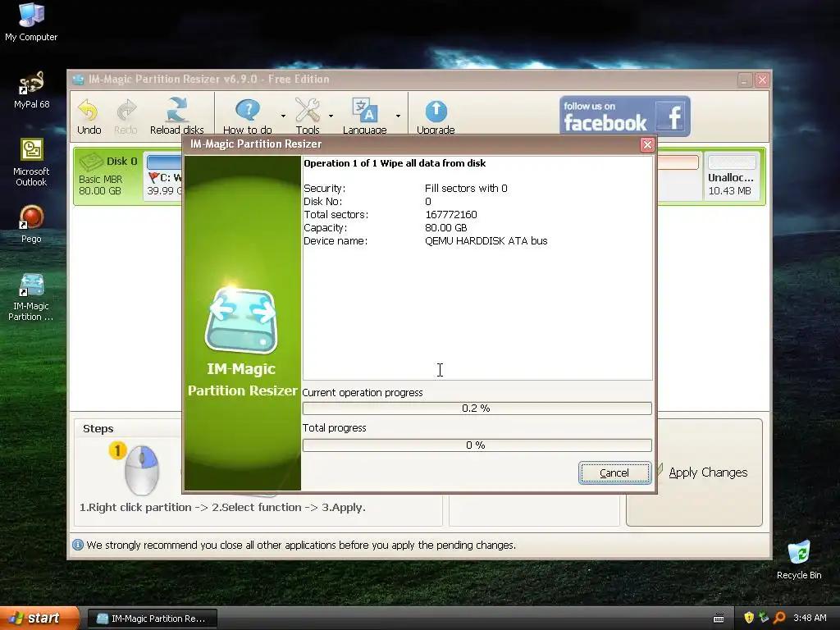This screenshot has height=630, width=840.
Task: Open Microsoft Outlook desktop icon
Action: [x=31, y=162]
